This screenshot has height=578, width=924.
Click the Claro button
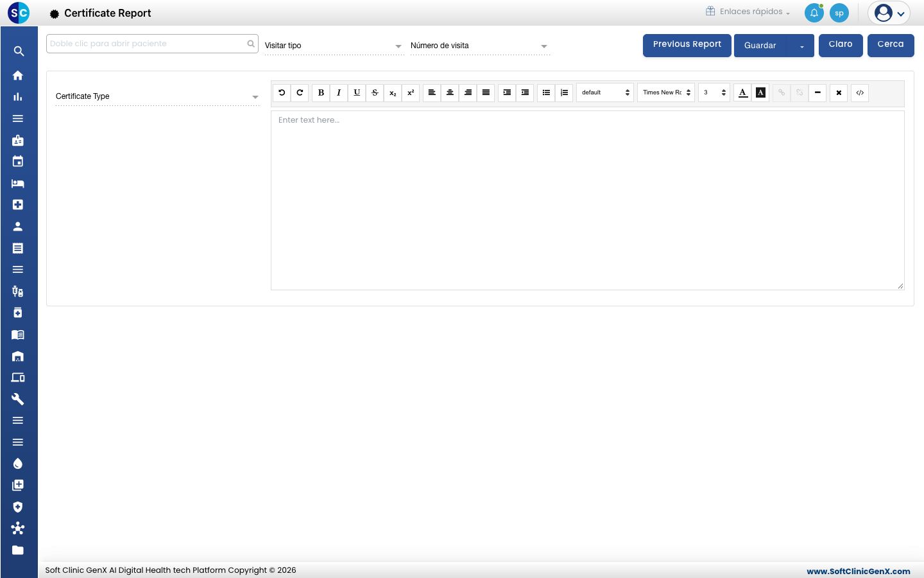(x=841, y=45)
